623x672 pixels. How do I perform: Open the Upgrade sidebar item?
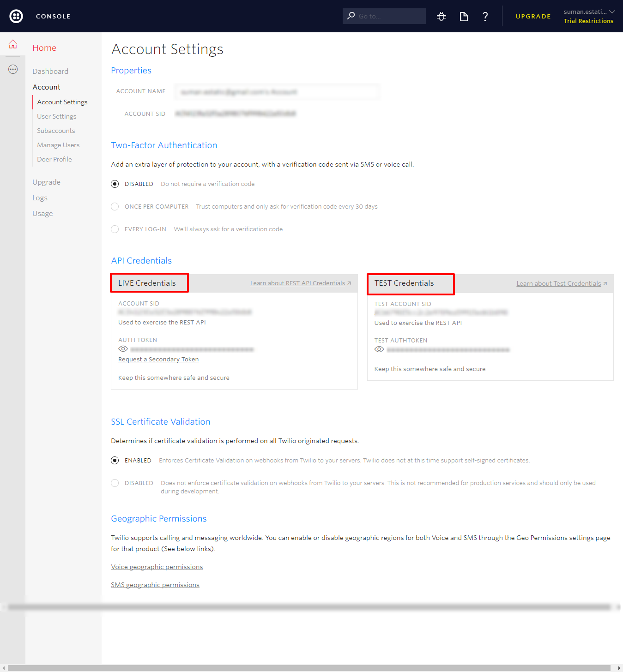(x=46, y=182)
